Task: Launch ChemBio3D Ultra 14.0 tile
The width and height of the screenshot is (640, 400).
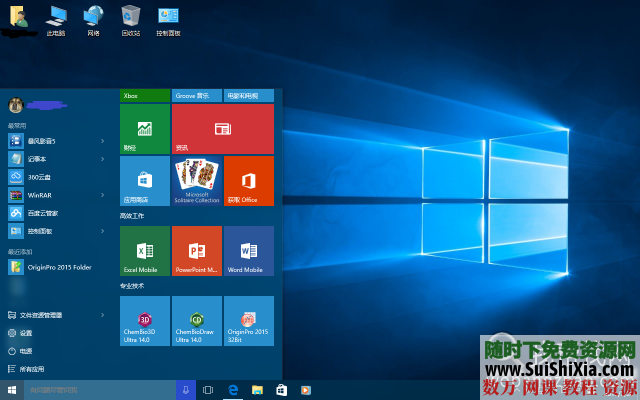Action: coord(145,321)
